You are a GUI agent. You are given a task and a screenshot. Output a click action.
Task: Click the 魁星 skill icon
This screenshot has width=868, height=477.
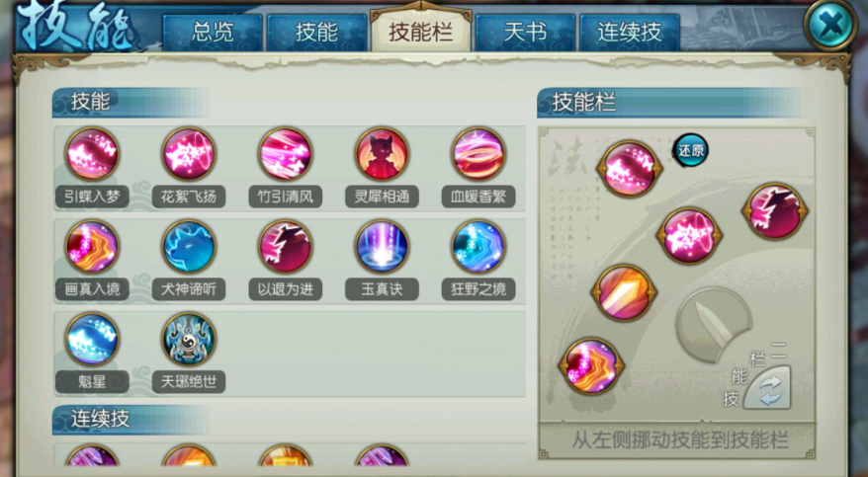tap(92, 340)
